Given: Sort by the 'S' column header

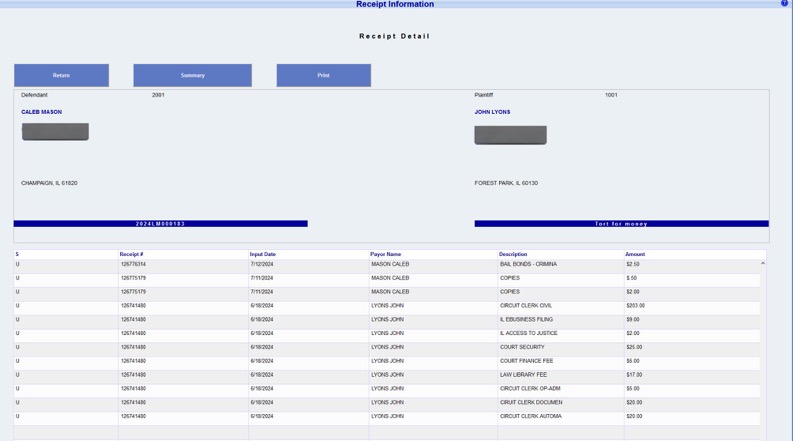Looking at the screenshot, I should pos(17,254).
